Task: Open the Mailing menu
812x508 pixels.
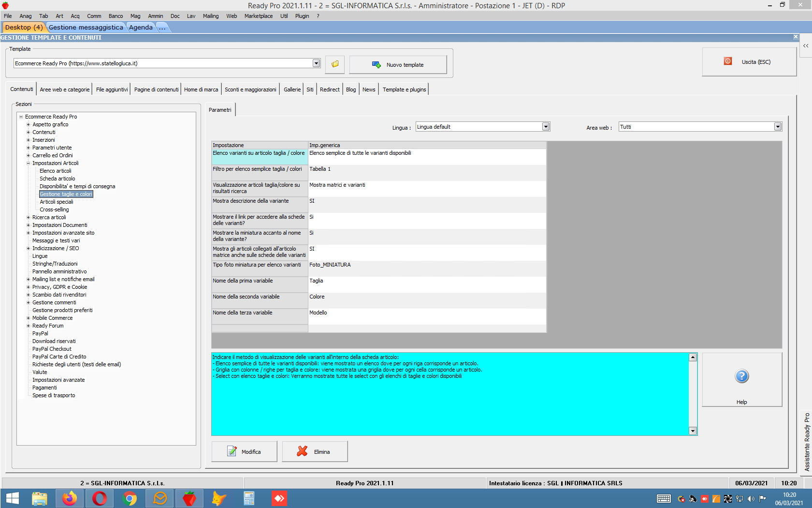Action: pyautogui.click(x=211, y=16)
